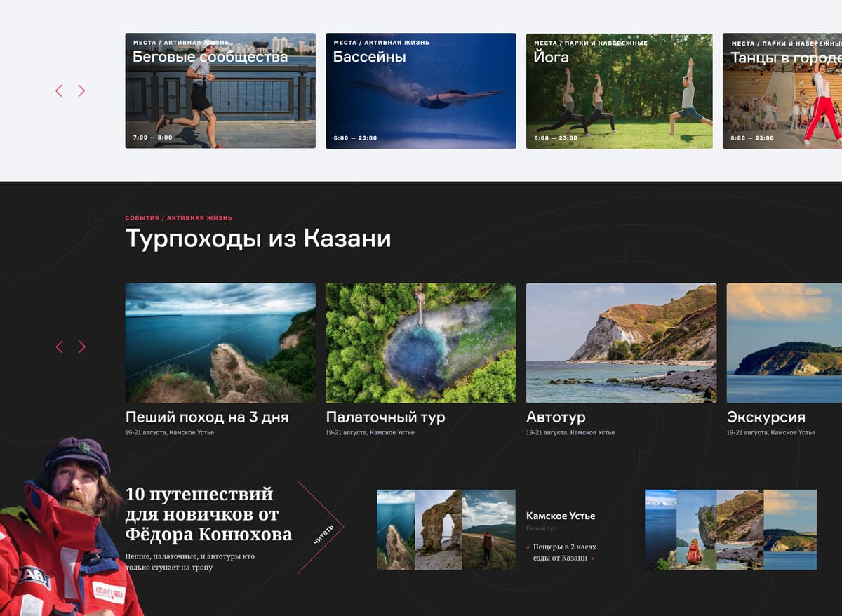This screenshot has height=616, width=842.
Task: Click previous arrow in Турпоходы из Казани carousel
Action: 59,347
